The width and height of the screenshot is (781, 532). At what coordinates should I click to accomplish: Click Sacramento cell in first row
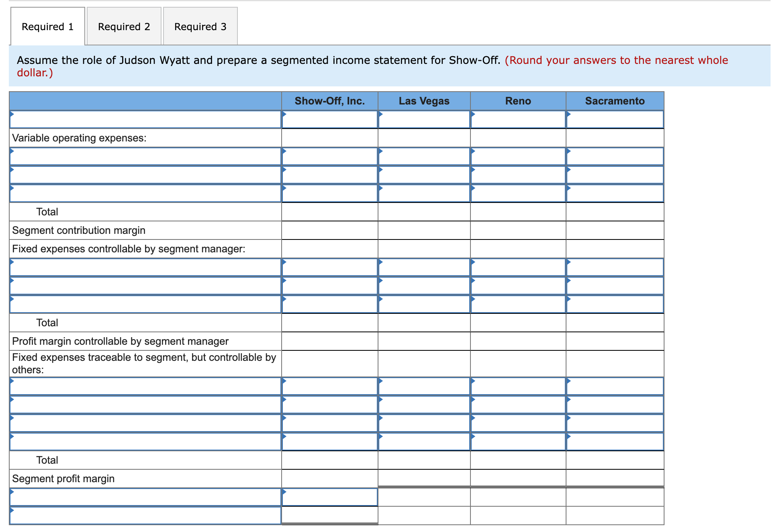tap(615, 120)
